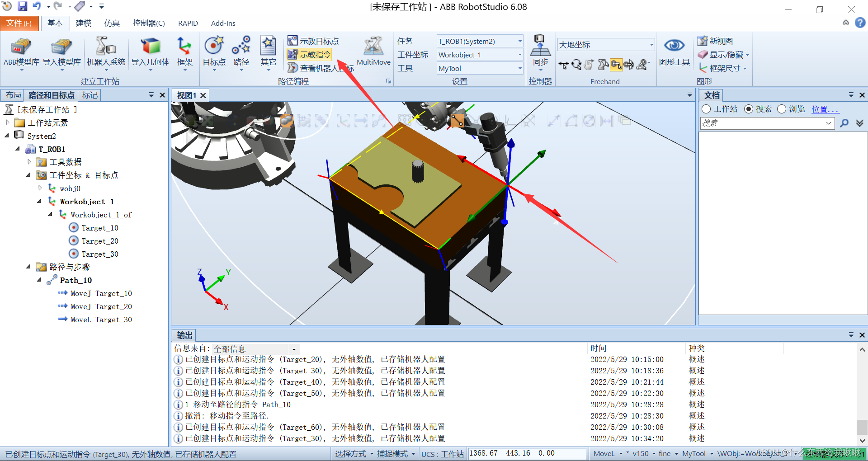Switch to the RAPID ribbon tab

188,23
